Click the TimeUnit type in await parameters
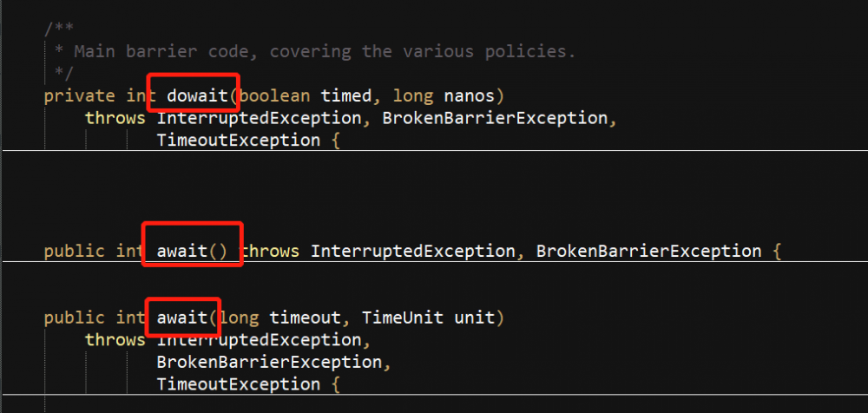 (403, 318)
